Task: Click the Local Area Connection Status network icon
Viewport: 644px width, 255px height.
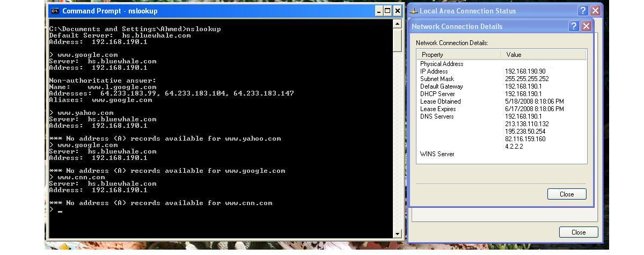Action: pos(414,11)
